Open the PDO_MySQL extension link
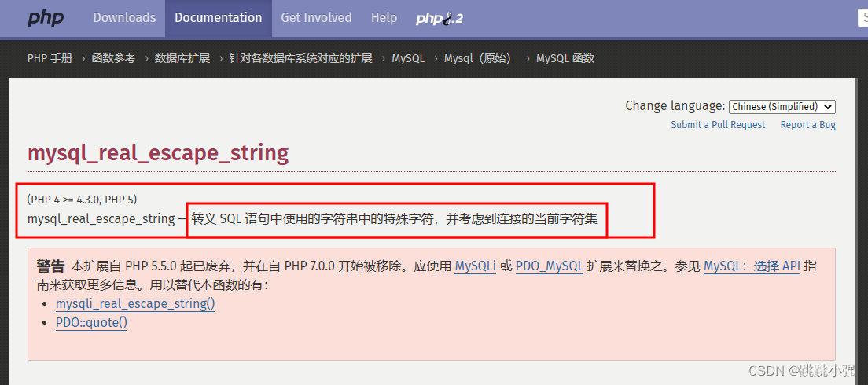Image resolution: width=868 pixels, height=385 pixels. tap(550, 266)
